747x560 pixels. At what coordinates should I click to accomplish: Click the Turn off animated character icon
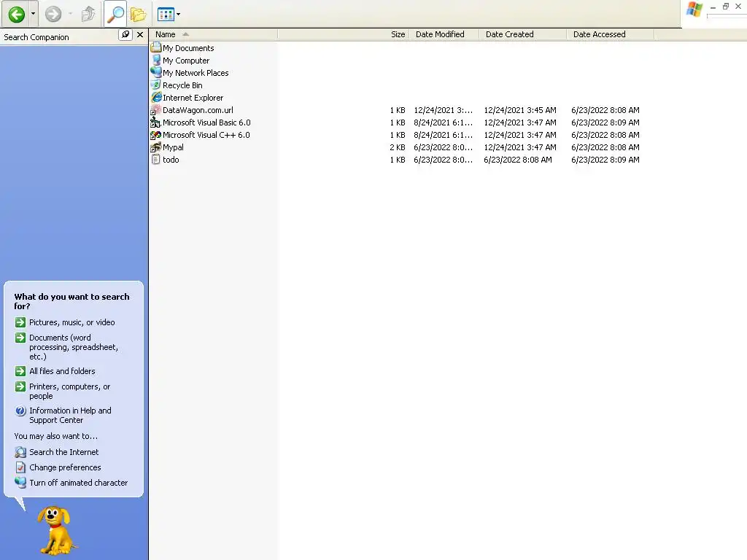[x=20, y=483]
